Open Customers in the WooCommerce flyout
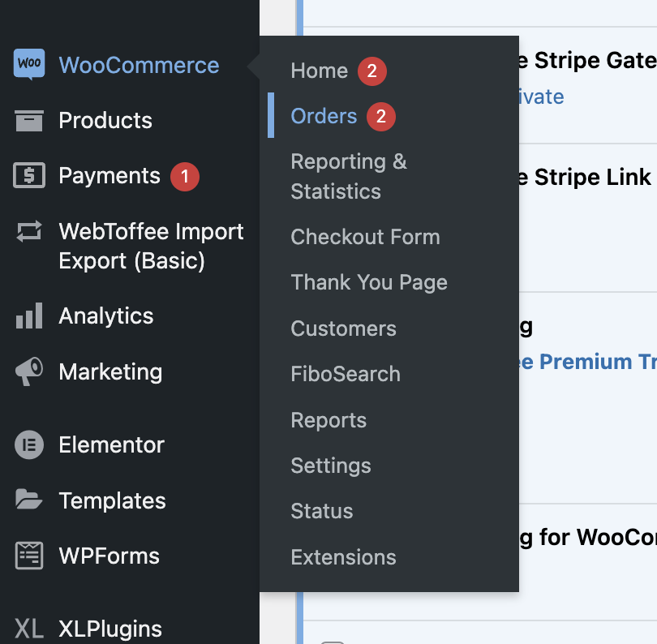Viewport: 657px width, 644px height. 343,328
